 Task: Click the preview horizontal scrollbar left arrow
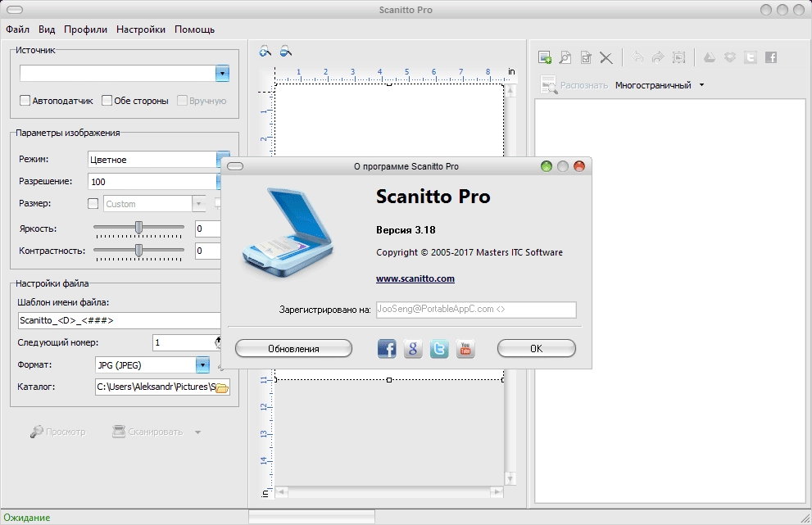click(x=281, y=492)
